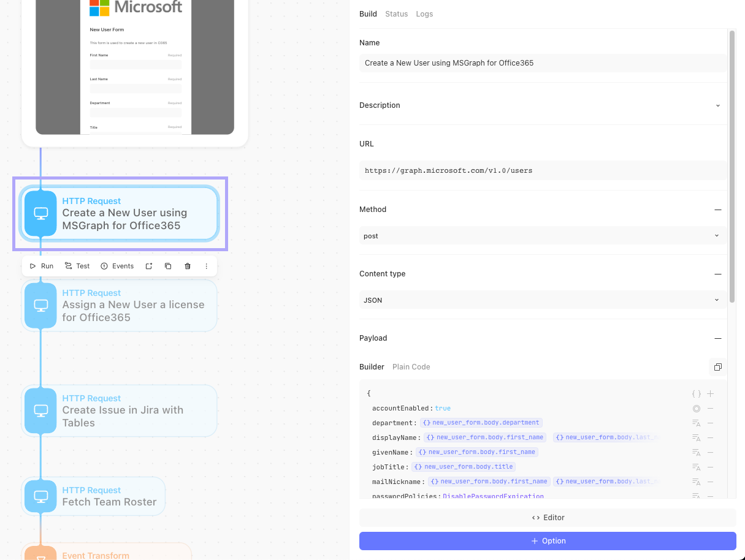Select the Builder payload tab

372,367
